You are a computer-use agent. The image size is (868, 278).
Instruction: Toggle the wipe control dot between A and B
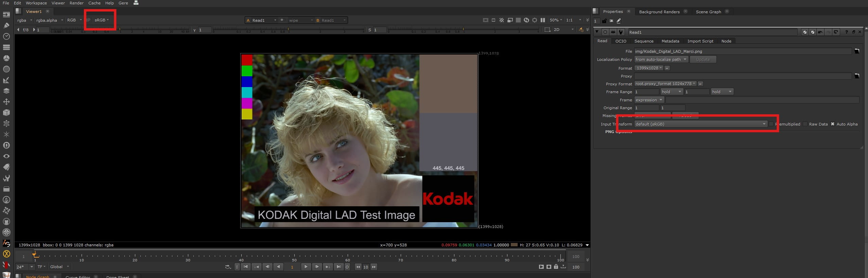point(282,20)
